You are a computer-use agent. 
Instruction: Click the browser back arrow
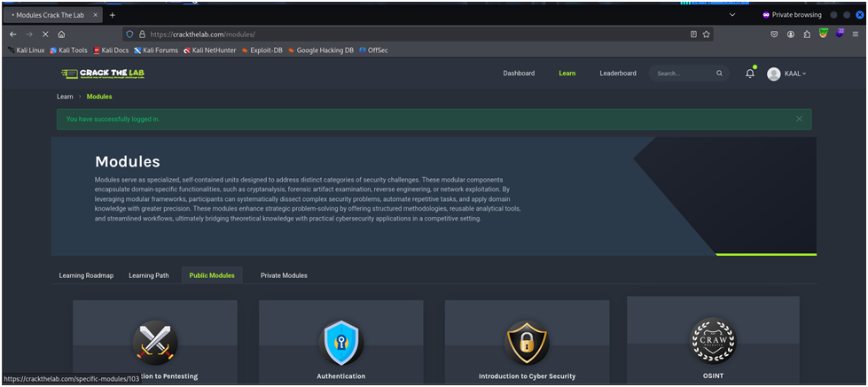pos(13,35)
